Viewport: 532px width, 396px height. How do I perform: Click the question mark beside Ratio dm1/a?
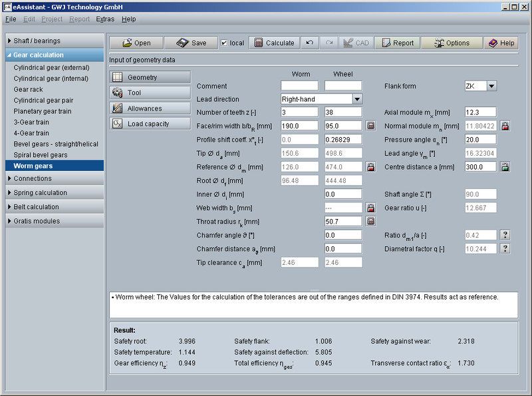[x=505, y=235]
